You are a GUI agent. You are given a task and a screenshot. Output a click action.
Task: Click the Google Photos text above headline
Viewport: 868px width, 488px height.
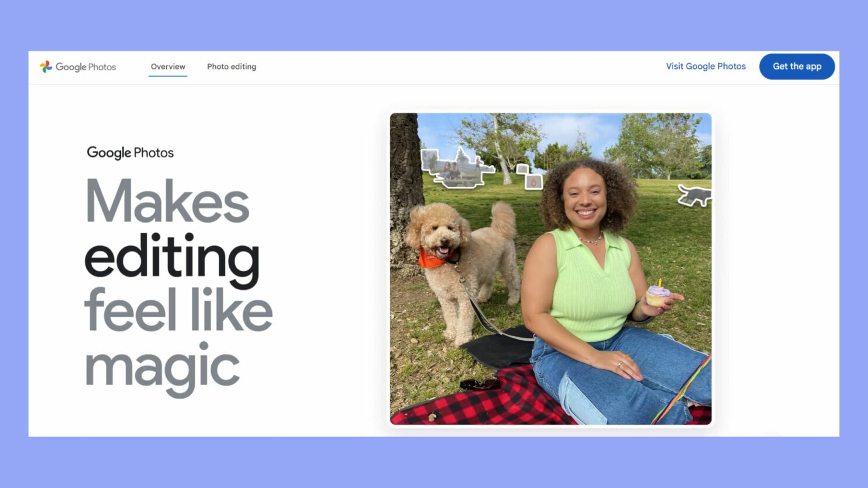tap(130, 153)
